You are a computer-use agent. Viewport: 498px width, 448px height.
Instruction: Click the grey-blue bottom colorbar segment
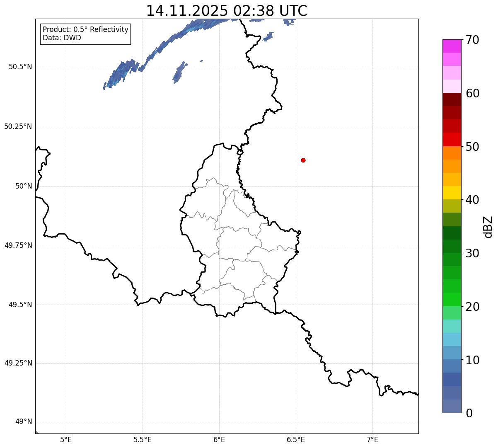[x=452, y=406]
